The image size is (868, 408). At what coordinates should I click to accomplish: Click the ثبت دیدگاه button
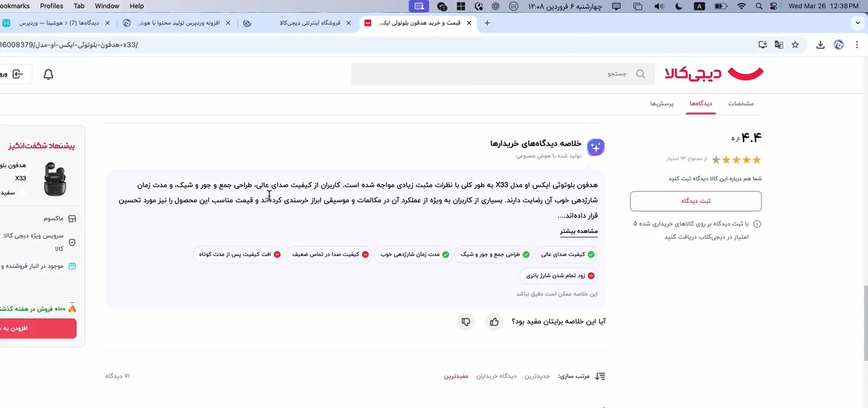pyautogui.click(x=696, y=201)
